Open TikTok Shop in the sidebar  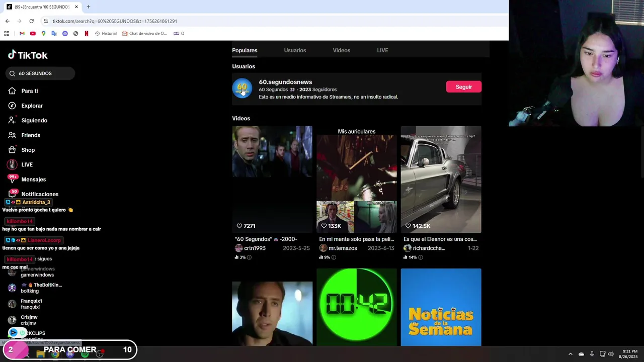click(22, 150)
